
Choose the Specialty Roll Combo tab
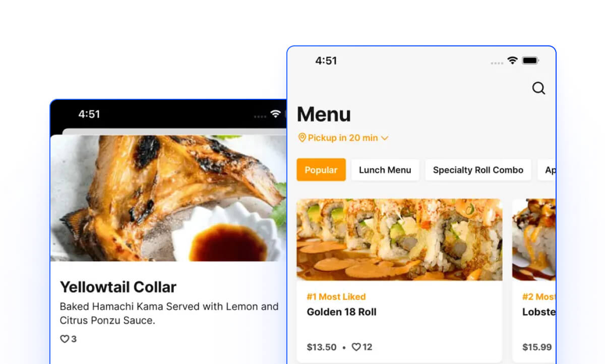(478, 170)
